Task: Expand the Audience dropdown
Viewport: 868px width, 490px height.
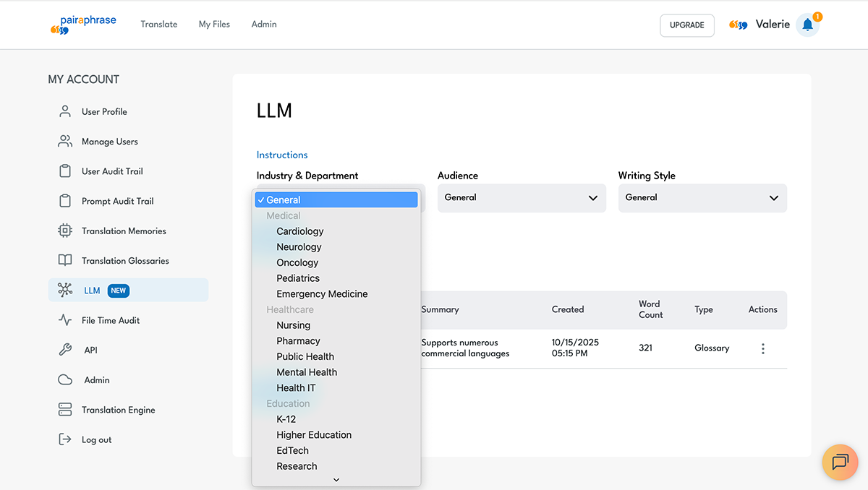Action: [521, 197]
